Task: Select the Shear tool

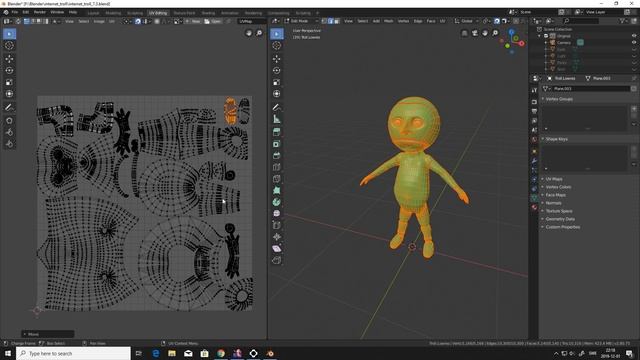Action: pyautogui.click(x=277, y=249)
